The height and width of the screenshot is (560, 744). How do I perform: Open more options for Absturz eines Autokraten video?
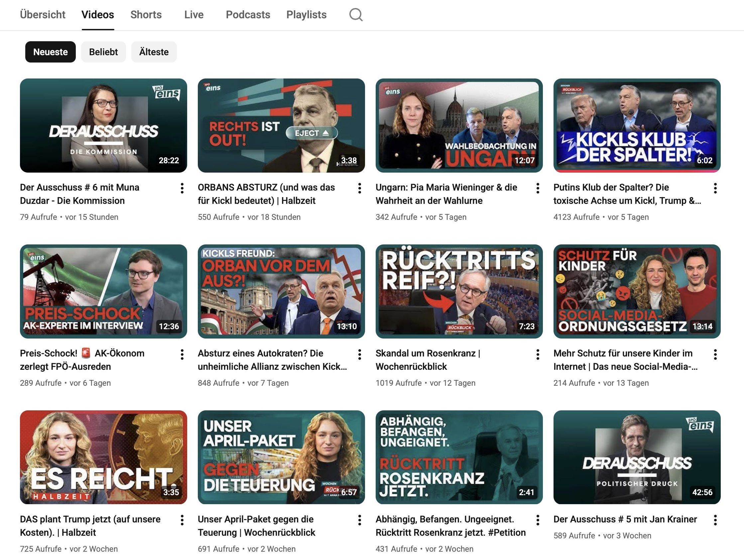(x=360, y=354)
